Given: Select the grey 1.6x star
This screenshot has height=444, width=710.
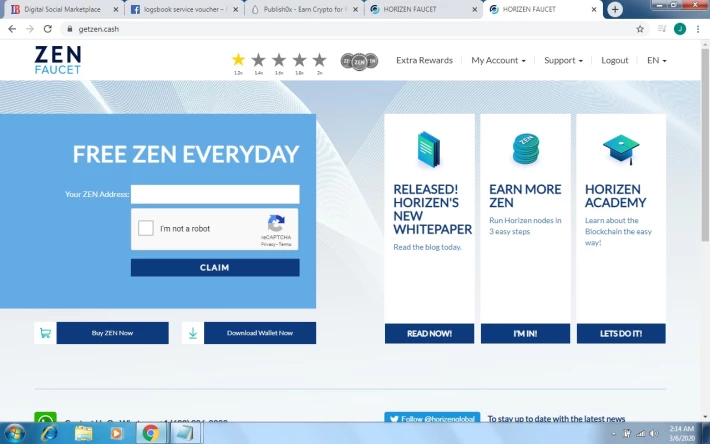Looking at the screenshot, I should point(279,59).
